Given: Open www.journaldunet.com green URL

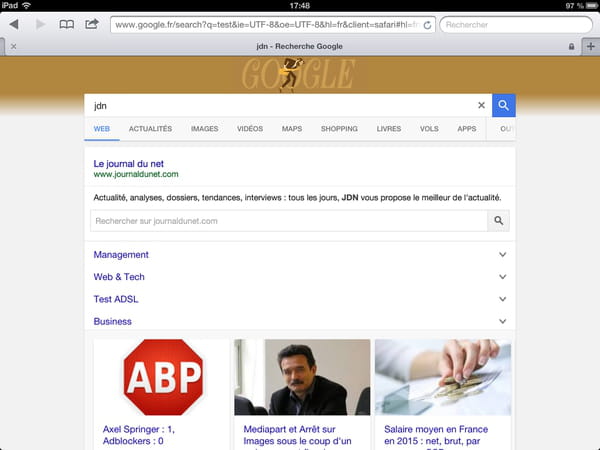Looking at the screenshot, I should (x=136, y=174).
